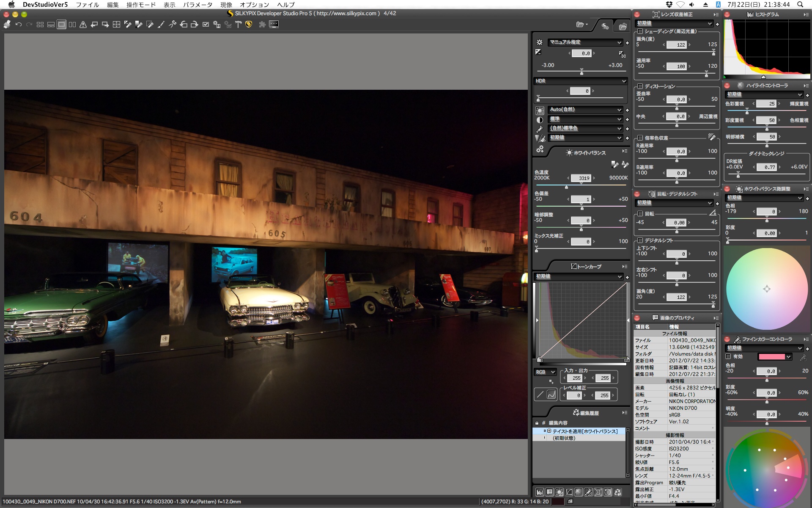
Task: Click the undo arrow icon
Action: pos(19,25)
